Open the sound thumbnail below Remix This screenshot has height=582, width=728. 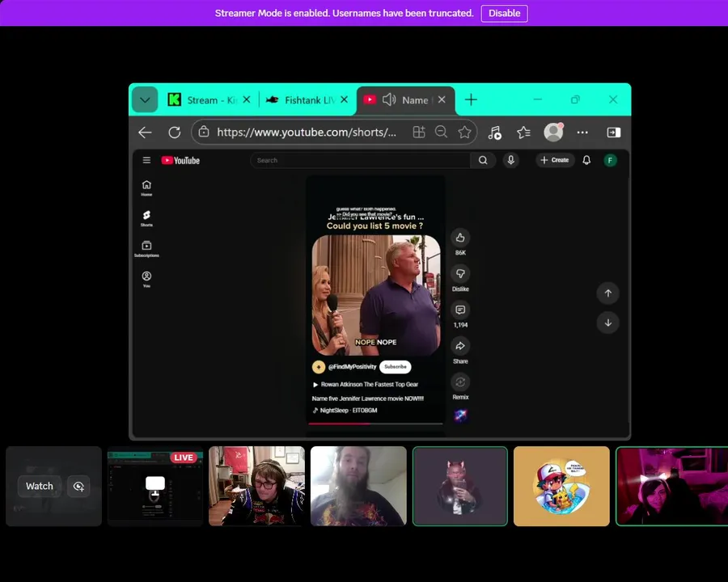(x=460, y=415)
